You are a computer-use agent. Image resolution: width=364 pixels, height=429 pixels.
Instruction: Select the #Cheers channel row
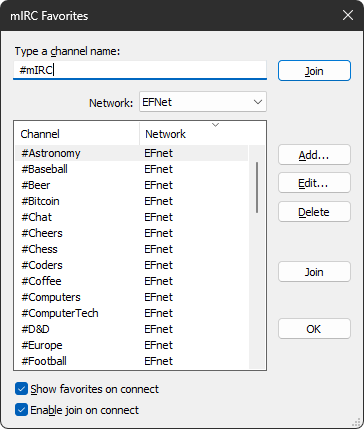(x=132, y=233)
